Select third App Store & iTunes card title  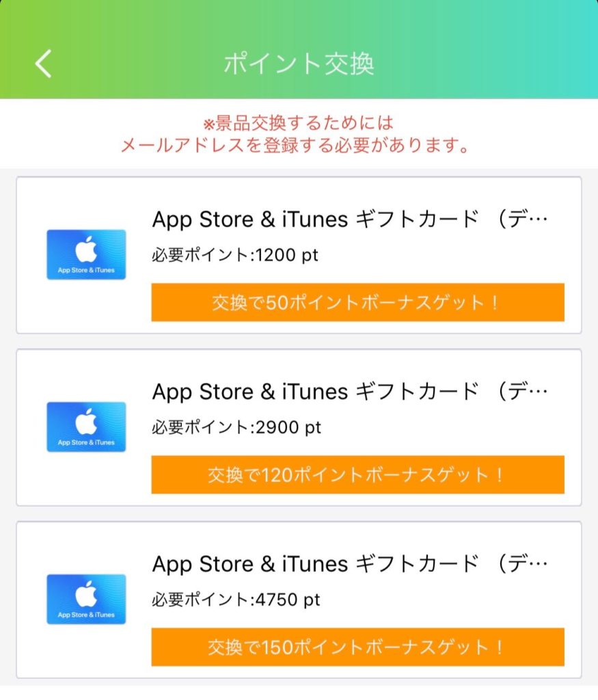(350, 564)
